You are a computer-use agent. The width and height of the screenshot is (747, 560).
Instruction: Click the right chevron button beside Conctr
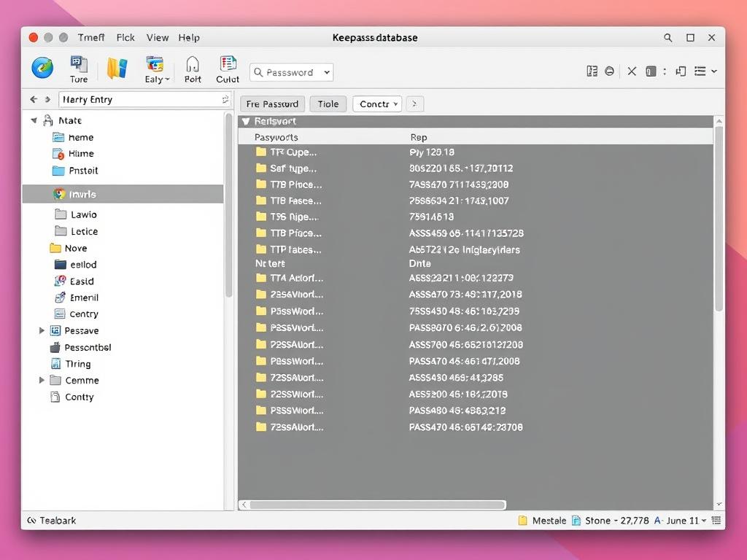pyautogui.click(x=414, y=104)
